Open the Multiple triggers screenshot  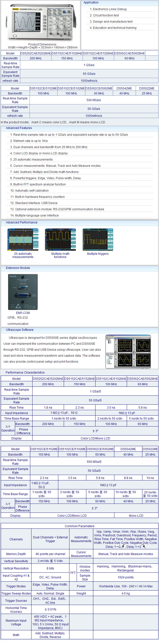click(98, 239)
